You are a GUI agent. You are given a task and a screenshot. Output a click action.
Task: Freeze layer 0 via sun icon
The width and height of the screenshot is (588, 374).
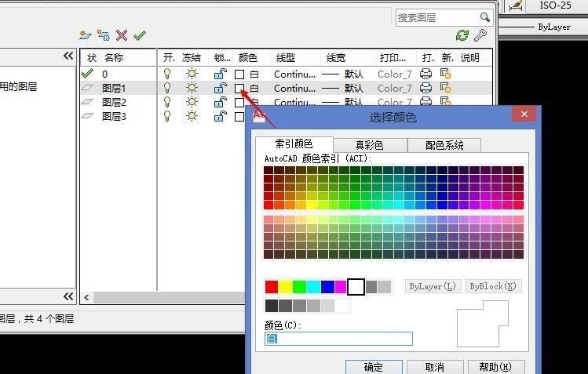192,74
